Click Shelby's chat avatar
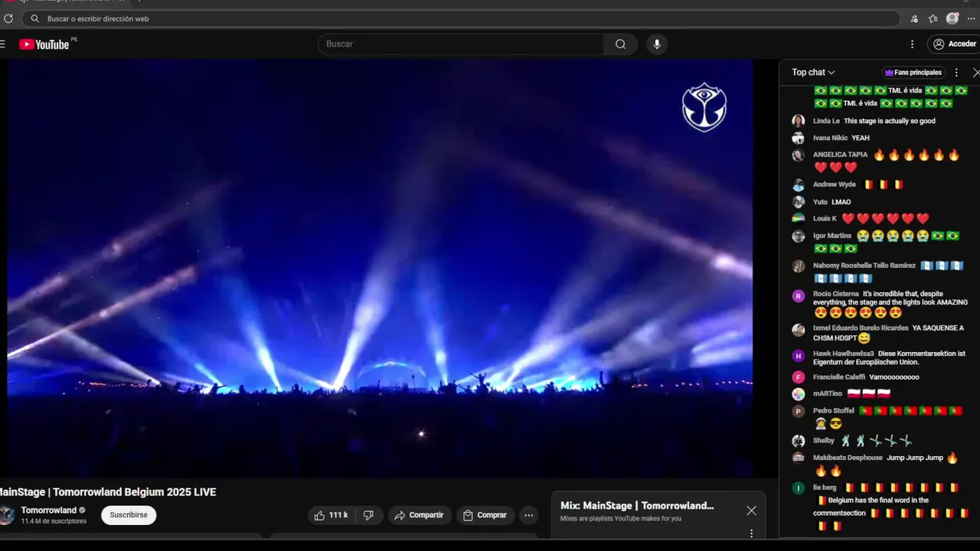This screenshot has width=980, height=551. (798, 441)
